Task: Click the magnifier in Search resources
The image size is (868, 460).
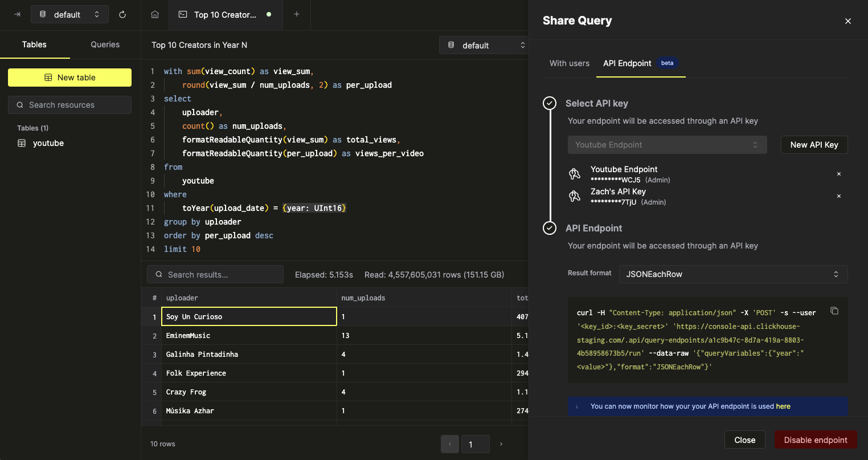Action: pyautogui.click(x=20, y=105)
